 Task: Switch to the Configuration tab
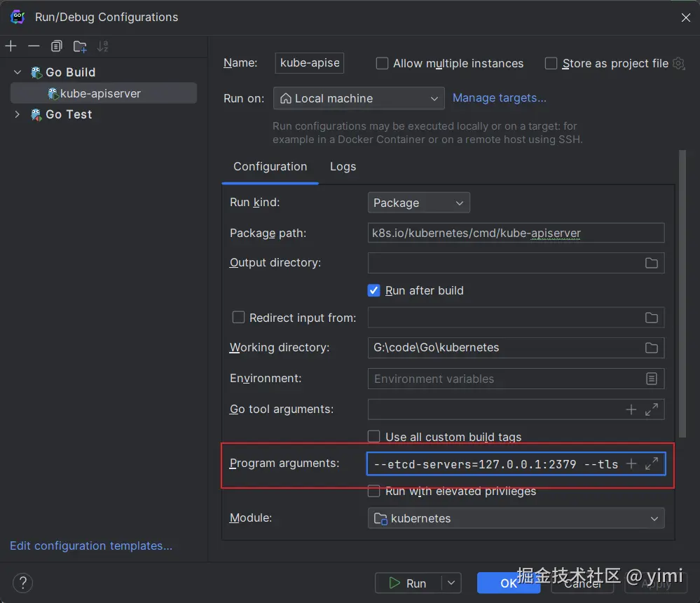coord(270,167)
